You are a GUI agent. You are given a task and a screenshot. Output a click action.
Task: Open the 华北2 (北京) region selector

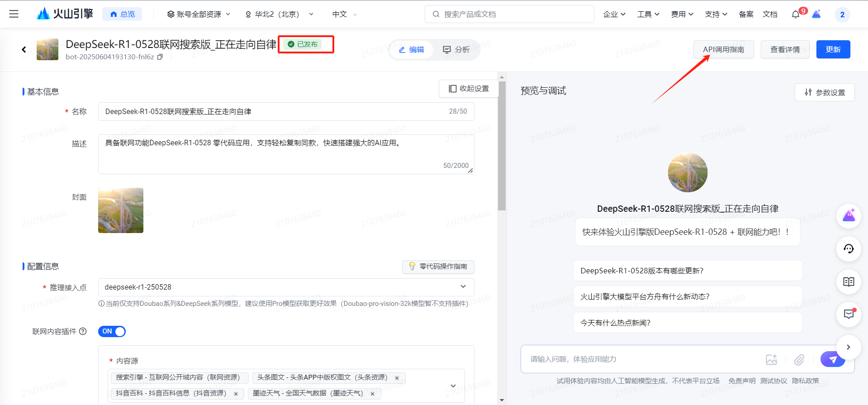click(x=279, y=14)
